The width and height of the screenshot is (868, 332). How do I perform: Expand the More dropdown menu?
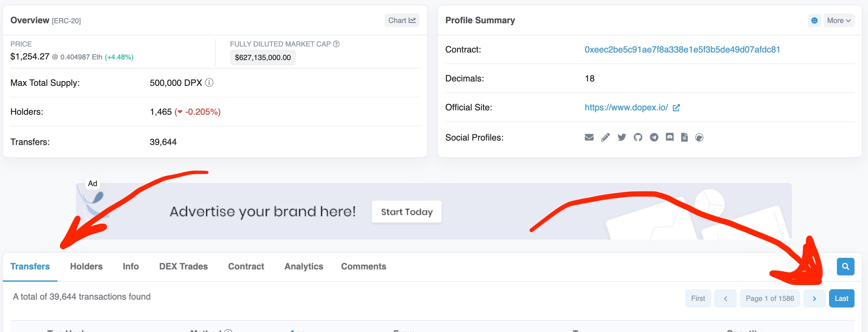(838, 20)
